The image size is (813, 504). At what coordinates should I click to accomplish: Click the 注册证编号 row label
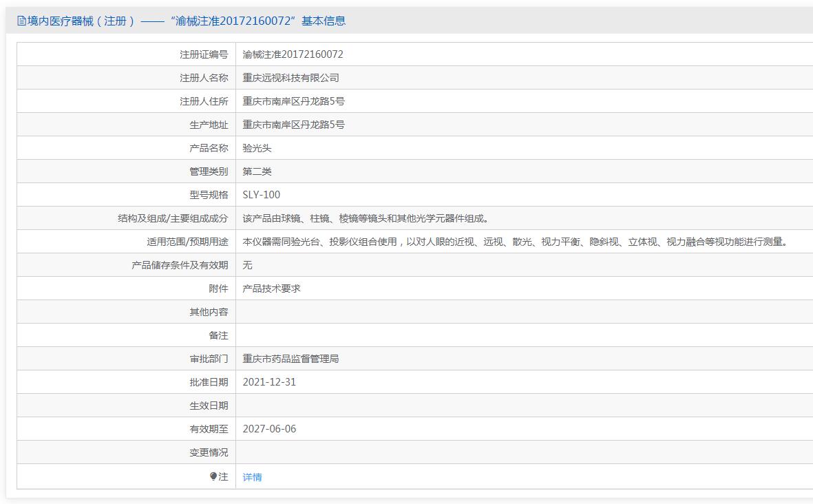point(204,54)
